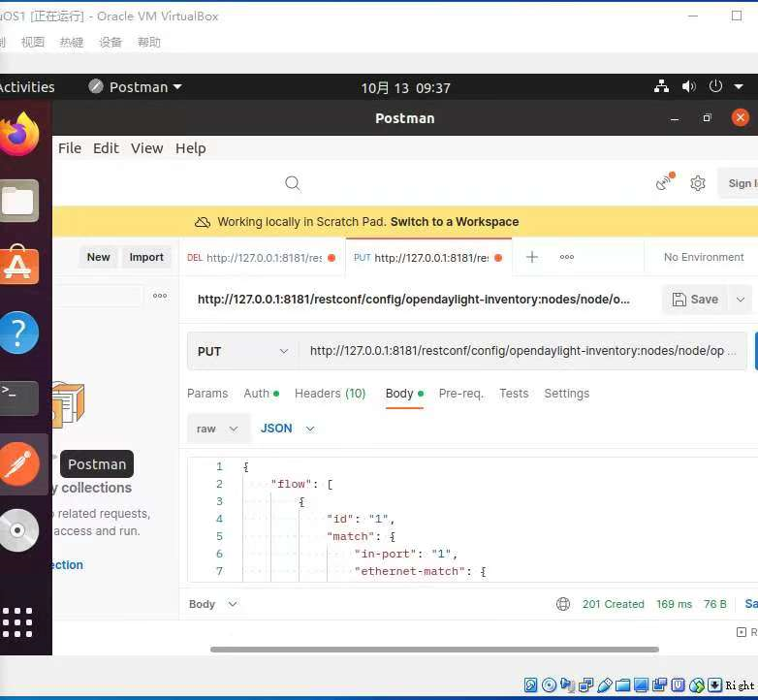Open the No Environment selector
Screen dimensions: 758x700
(704, 257)
